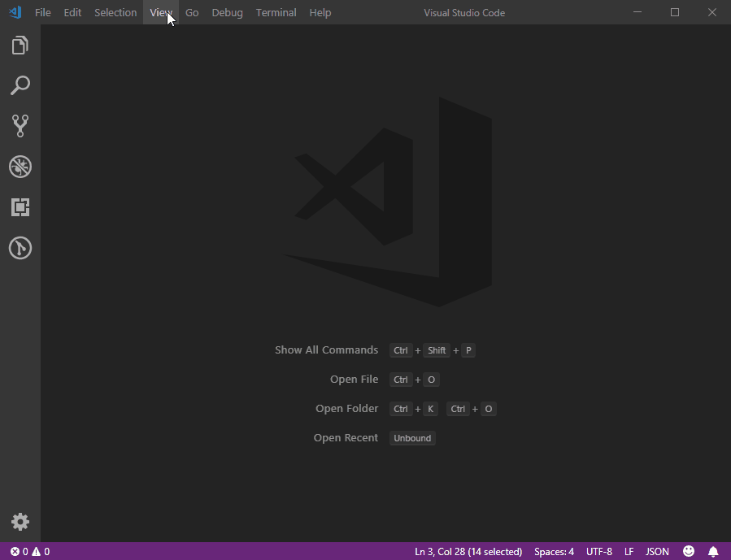Open the Edit menu
This screenshot has height=560, width=731.
[72, 12]
